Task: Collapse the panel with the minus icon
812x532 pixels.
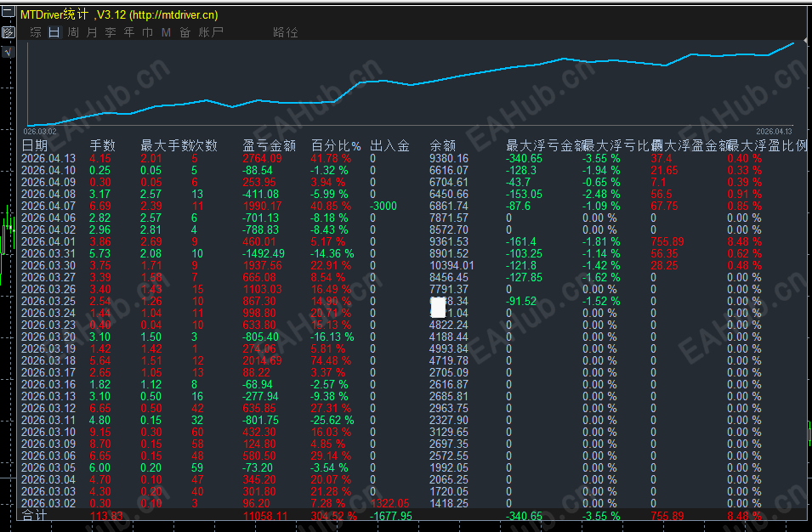Action: [8, 12]
